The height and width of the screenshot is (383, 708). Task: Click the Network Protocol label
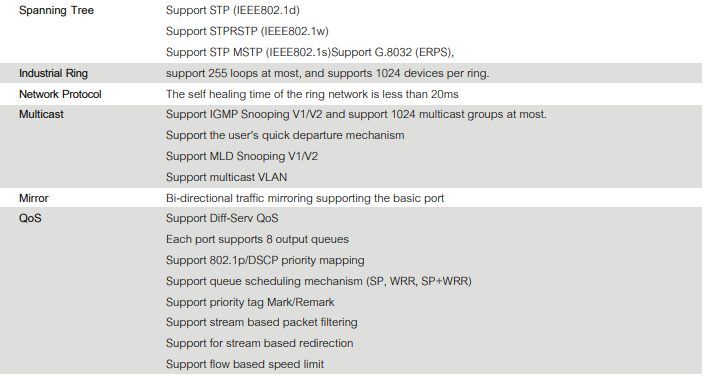pos(60,94)
